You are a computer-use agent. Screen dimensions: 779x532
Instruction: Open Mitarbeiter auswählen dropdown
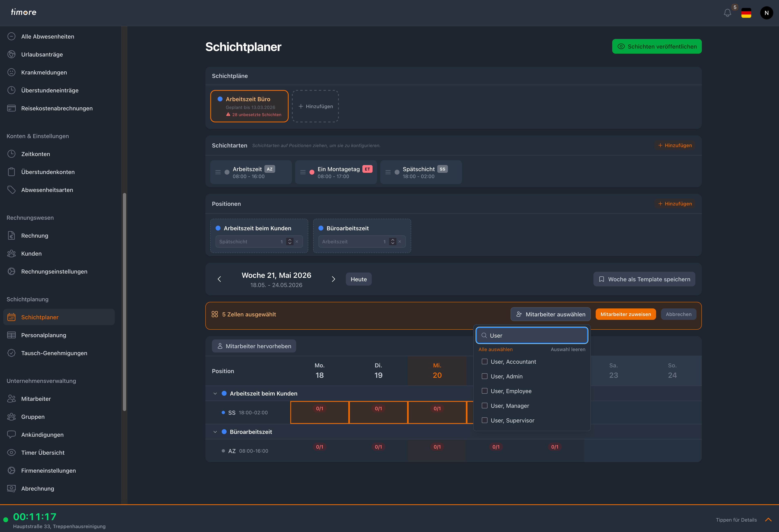550,314
